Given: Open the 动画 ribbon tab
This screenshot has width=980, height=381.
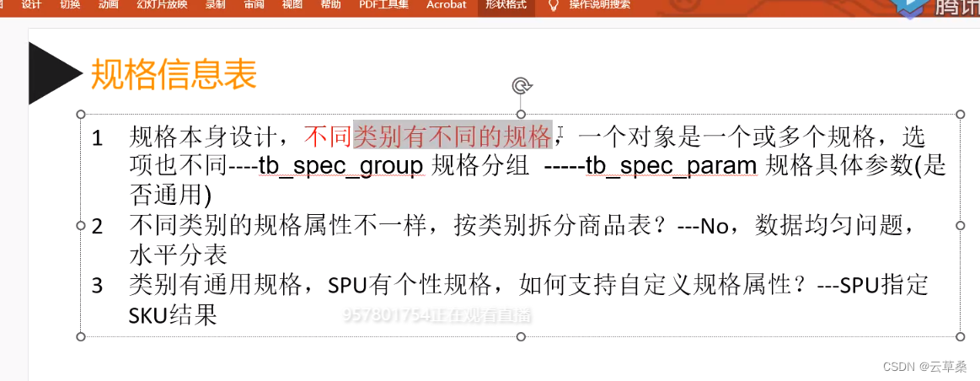Looking at the screenshot, I should pos(108,5).
